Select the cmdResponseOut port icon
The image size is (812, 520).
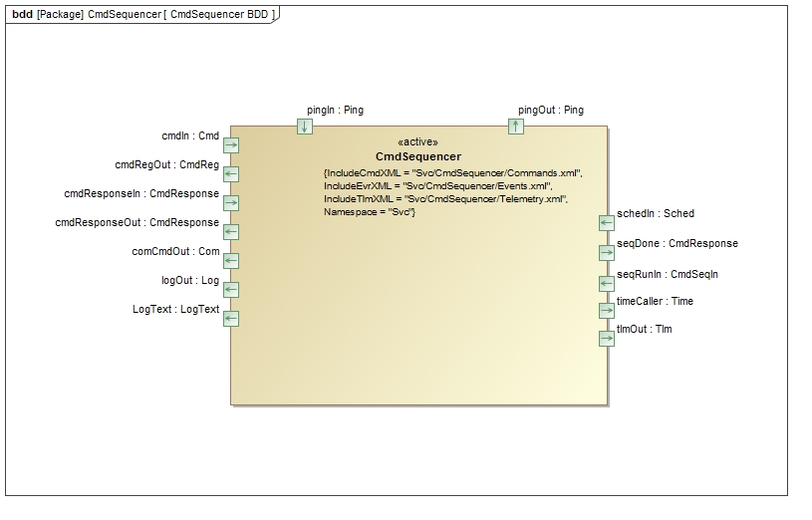(x=231, y=232)
